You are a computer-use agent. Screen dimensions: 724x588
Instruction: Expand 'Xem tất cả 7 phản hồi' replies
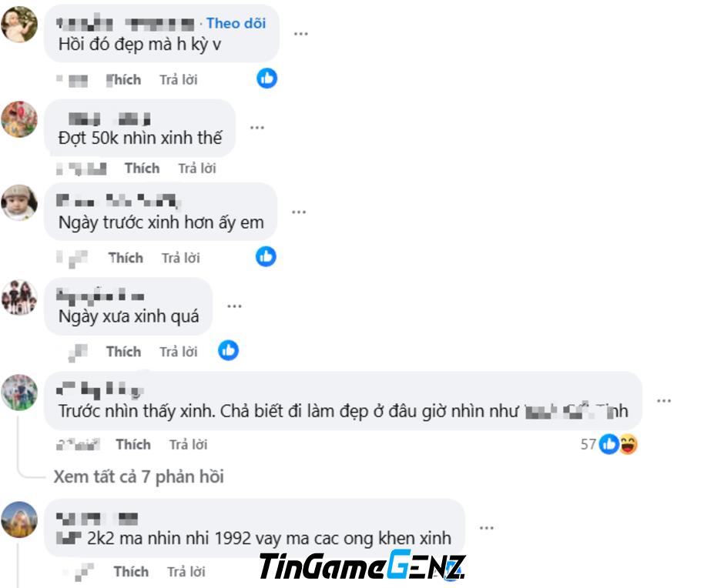tap(139, 476)
